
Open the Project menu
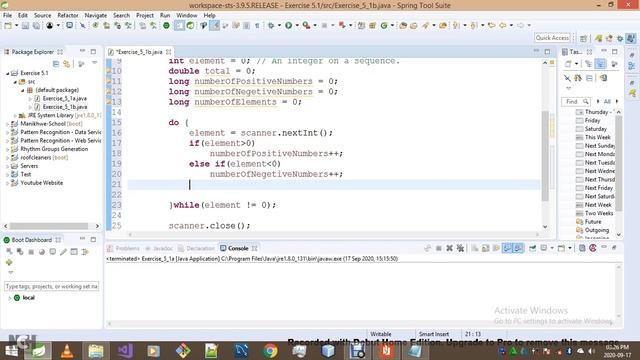(x=145, y=15)
